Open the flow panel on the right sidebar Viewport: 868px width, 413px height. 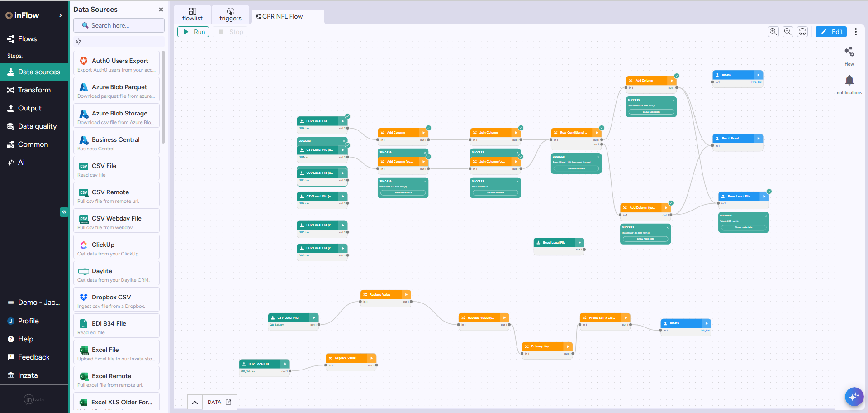(849, 54)
